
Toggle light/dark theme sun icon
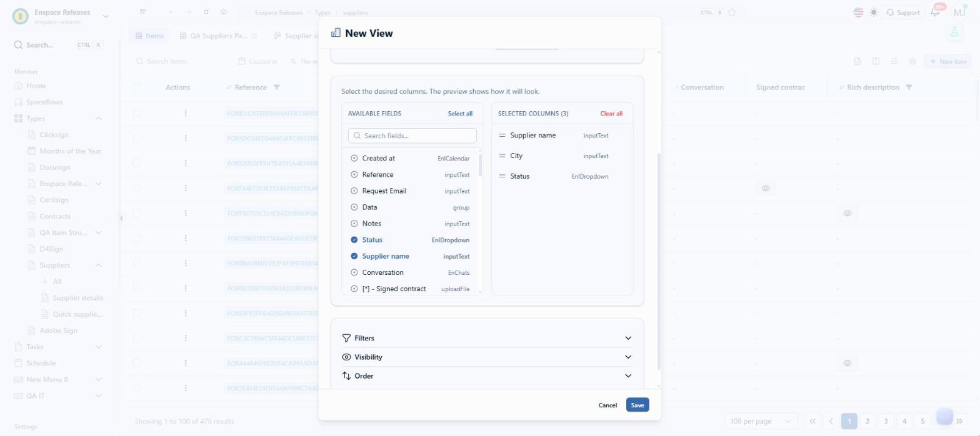[x=874, y=12]
